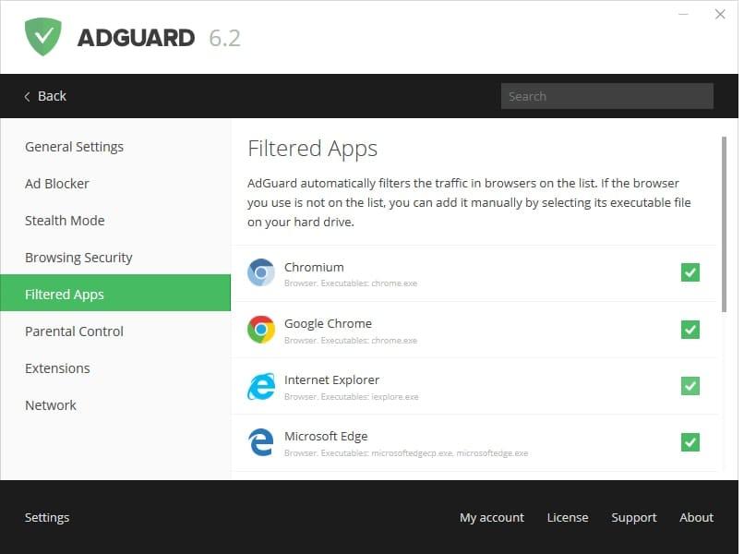Select the Chromium browser icon

pos(260,272)
